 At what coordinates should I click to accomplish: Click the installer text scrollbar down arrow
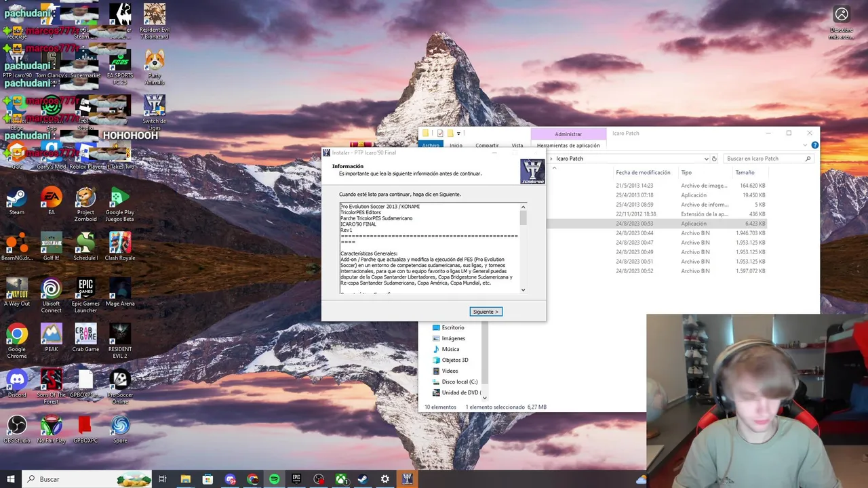click(x=523, y=290)
